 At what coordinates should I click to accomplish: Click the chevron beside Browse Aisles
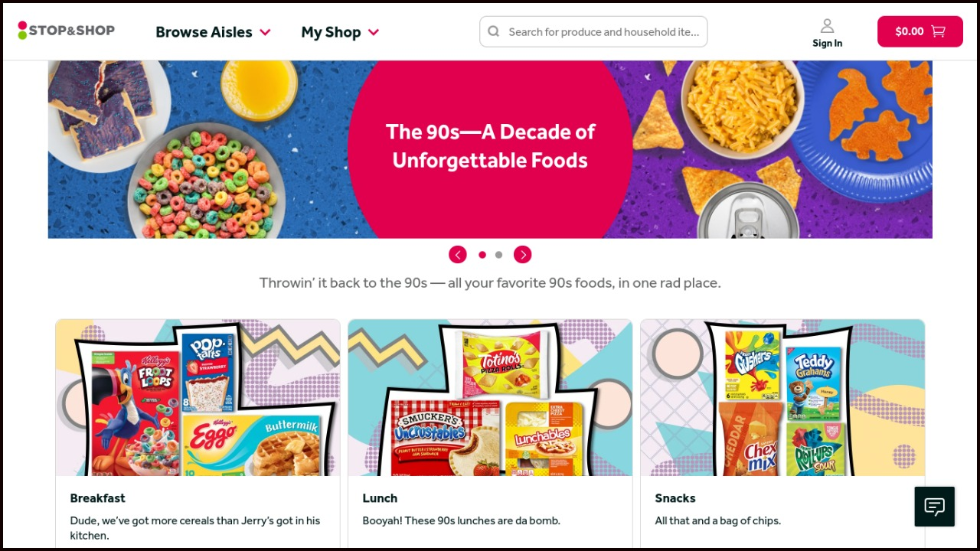(x=265, y=32)
